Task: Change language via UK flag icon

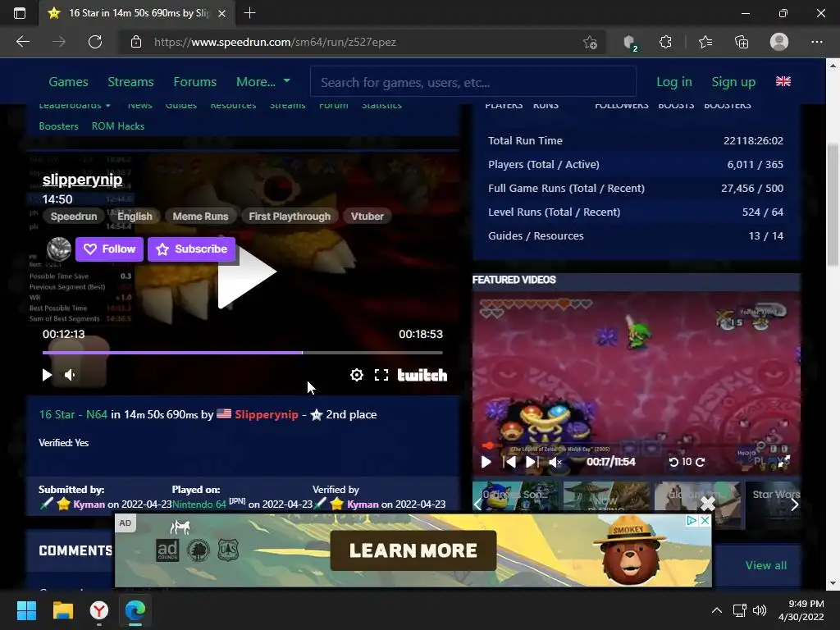Action: click(783, 81)
